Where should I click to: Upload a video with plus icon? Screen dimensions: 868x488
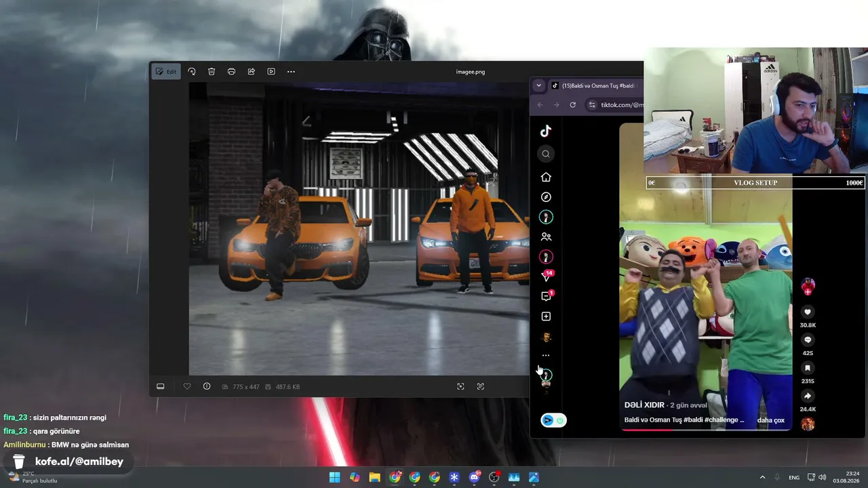tap(546, 317)
